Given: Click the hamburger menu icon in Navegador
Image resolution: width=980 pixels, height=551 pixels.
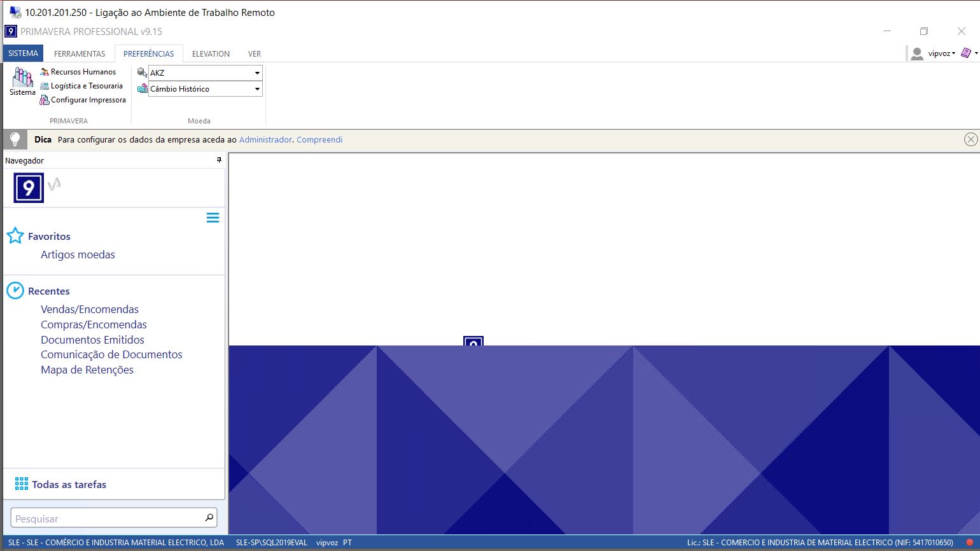Looking at the screenshot, I should coord(213,218).
